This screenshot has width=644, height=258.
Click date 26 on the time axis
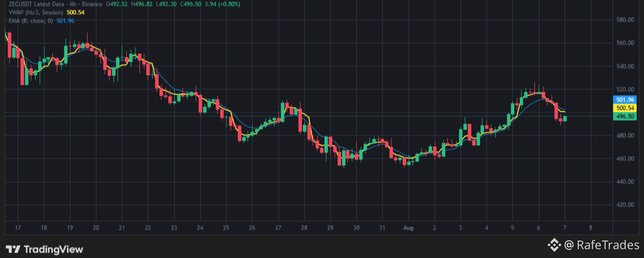pos(252,227)
